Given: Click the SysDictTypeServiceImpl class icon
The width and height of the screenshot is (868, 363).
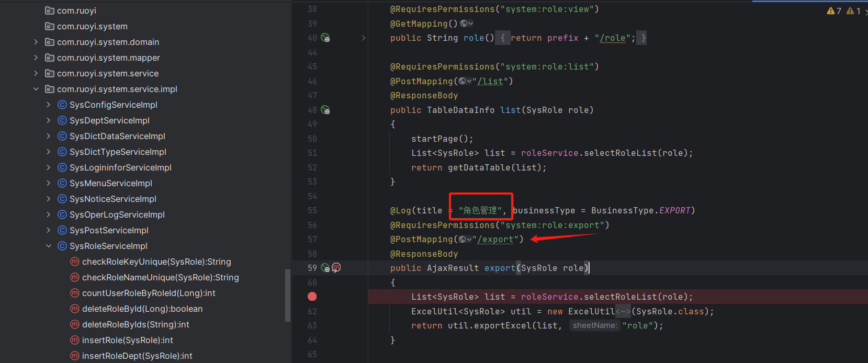Looking at the screenshot, I should pyautogui.click(x=62, y=152).
